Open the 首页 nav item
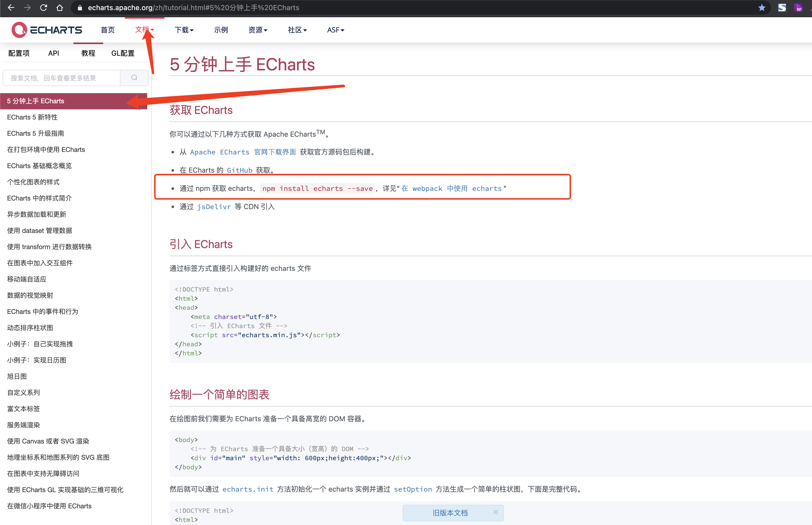Screen dimensions: 812x525 [x=108, y=30]
